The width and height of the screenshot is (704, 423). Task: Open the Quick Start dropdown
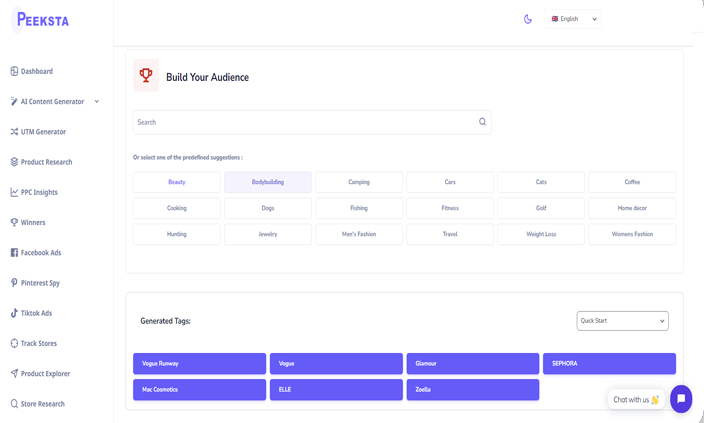pyautogui.click(x=622, y=321)
